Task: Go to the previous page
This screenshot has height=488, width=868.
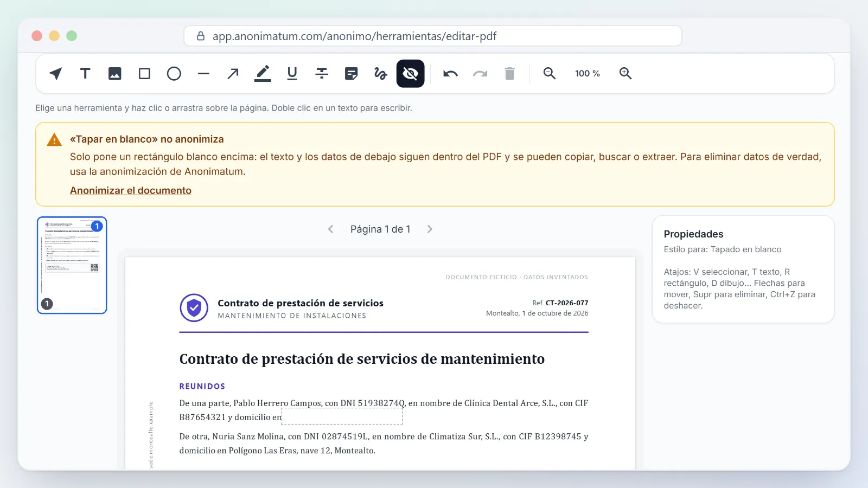Action: point(331,229)
